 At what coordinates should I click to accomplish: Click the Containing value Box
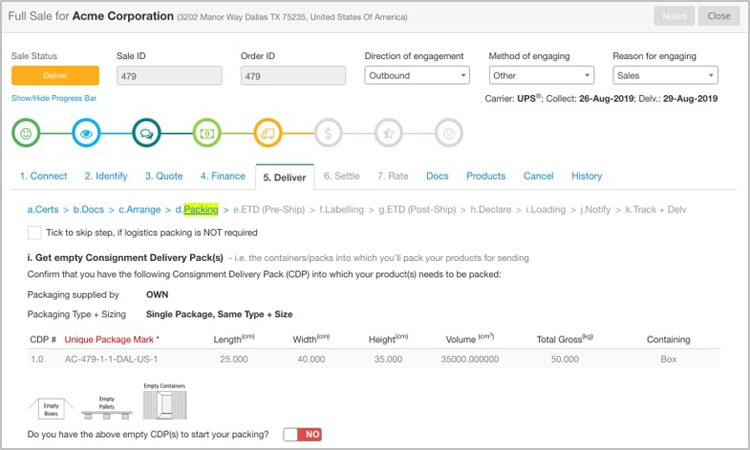[669, 359]
